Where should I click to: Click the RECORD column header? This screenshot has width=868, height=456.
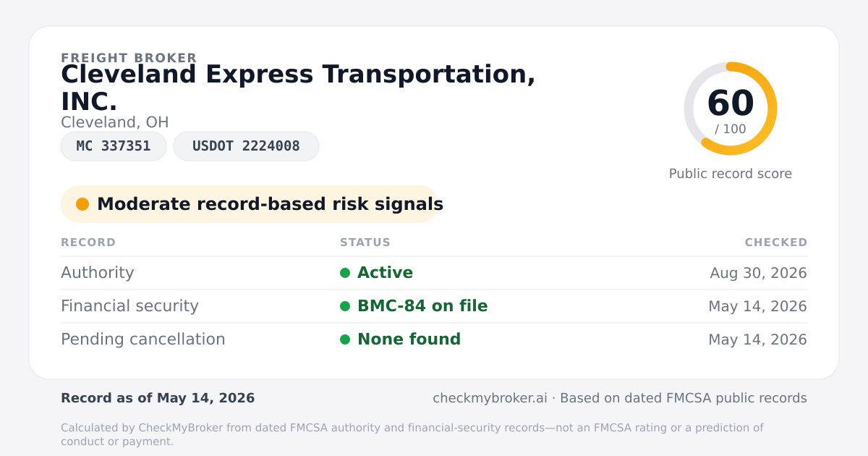[x=88, y=242]
